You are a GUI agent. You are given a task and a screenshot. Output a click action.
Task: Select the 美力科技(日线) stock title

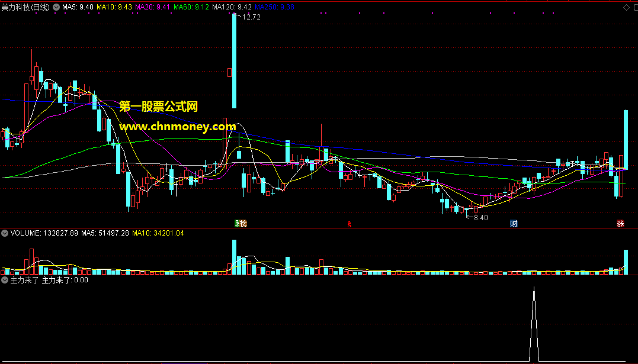tap(25, 7)
